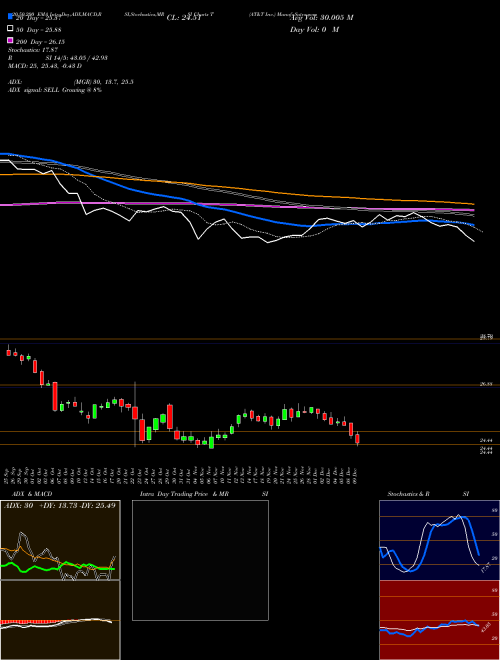Click the blue stochastics chart panel

click(439, 540)
